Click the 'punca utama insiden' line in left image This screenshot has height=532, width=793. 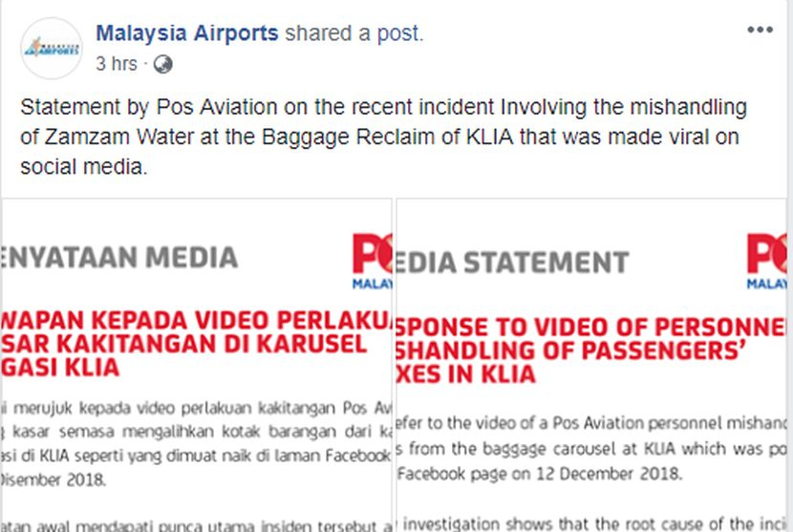point(196,525)
